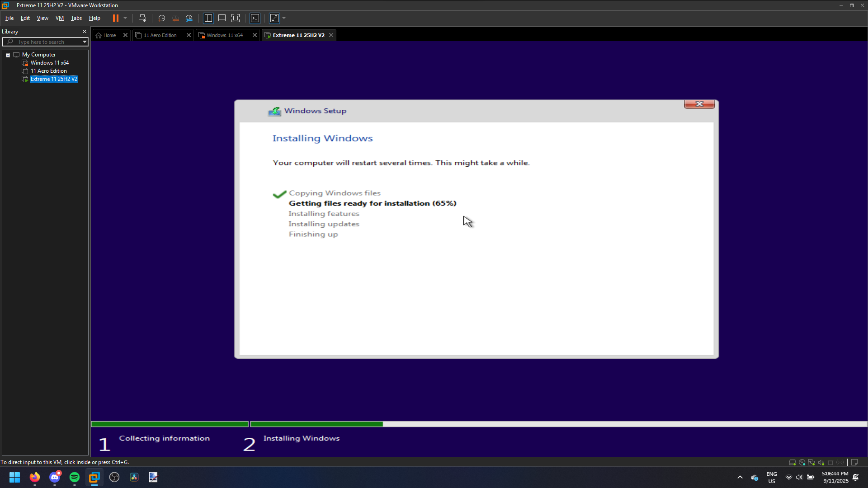Open the snapshot manager

pos(189,18)
